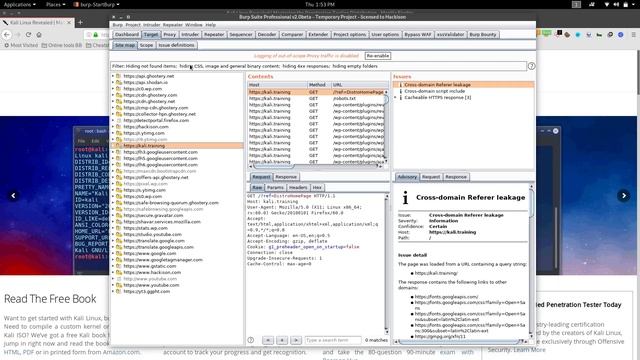Open the Dashboard tab
The width and height of the screenshot is (640, 360).
pos(127,35)
